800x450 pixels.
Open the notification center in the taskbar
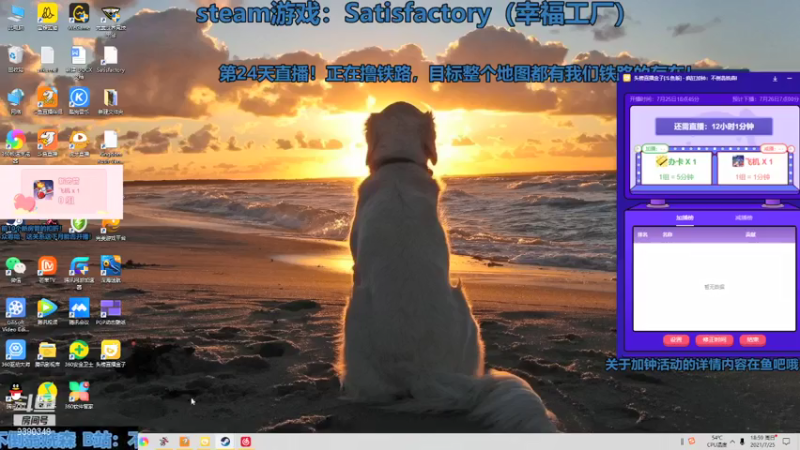pyautogui.click(x=786, y=442)
